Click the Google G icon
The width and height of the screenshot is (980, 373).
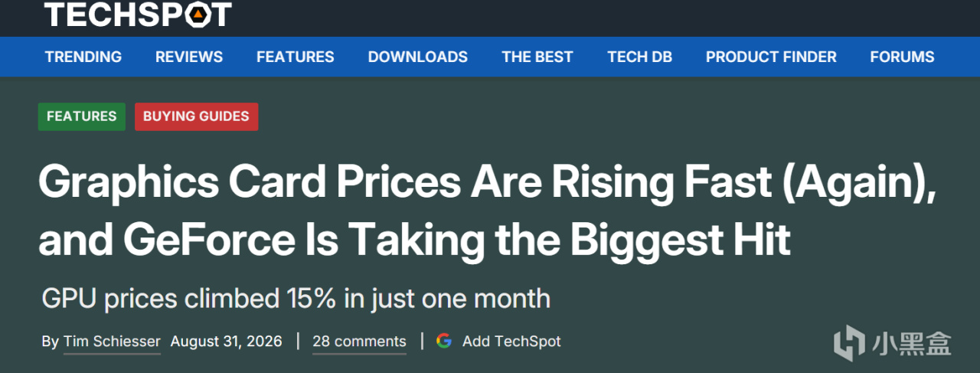point(444,342)
